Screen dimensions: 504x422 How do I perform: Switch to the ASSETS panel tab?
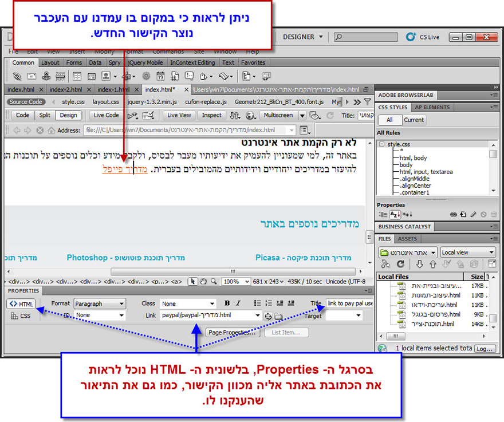(407, 239)
